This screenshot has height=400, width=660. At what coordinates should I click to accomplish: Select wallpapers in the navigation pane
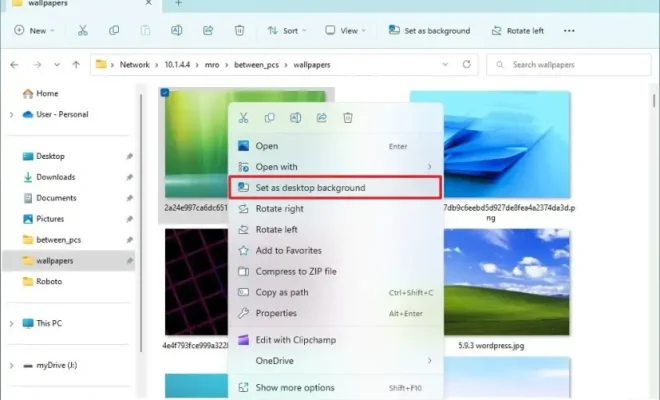[69, 261]
